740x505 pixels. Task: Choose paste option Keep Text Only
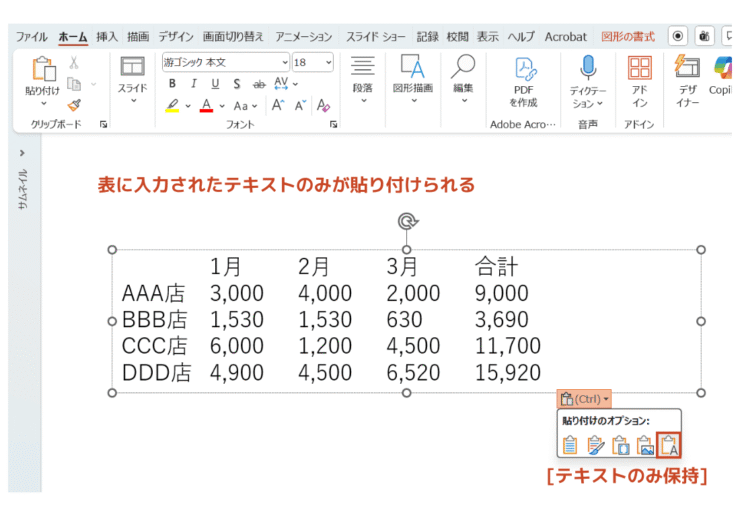669,445
